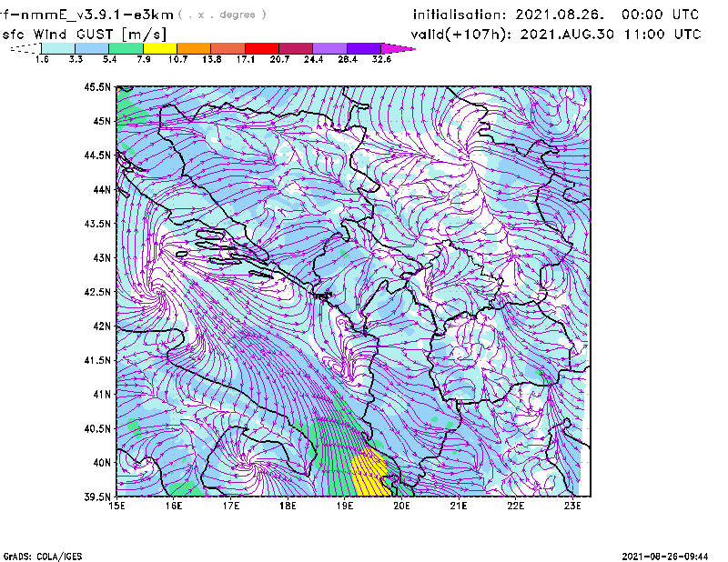Click the '42.5N' latitude label

[97, 292]
